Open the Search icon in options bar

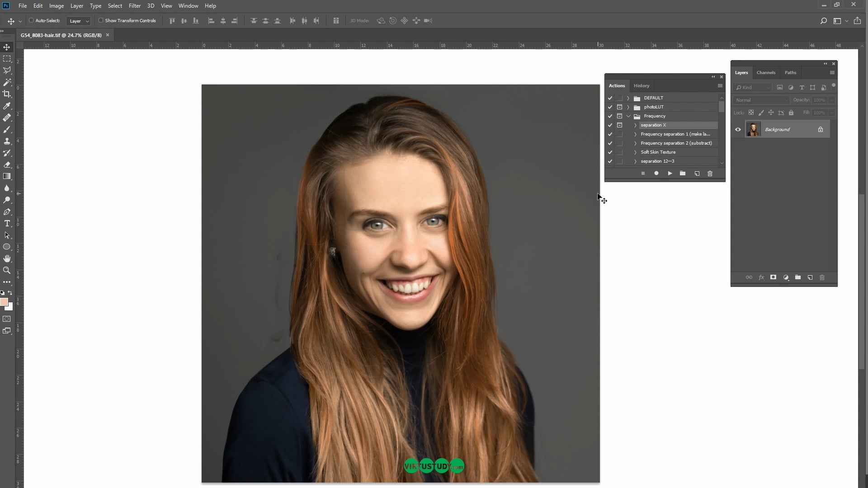(x=824, y=21)
